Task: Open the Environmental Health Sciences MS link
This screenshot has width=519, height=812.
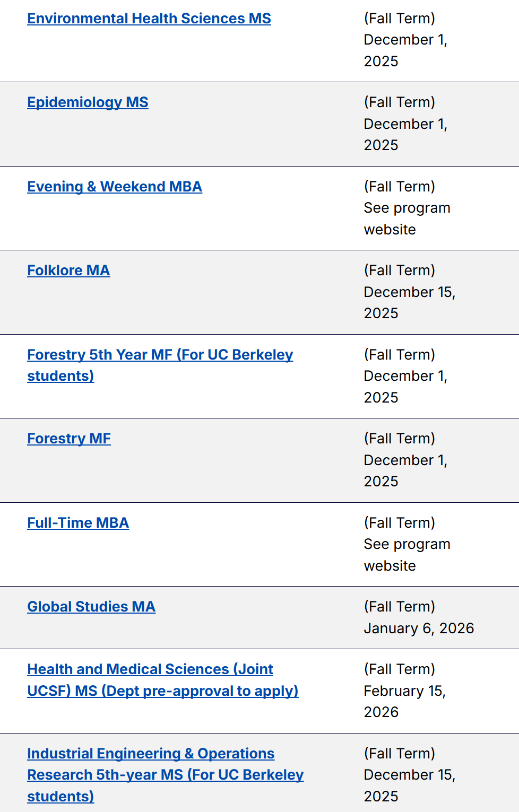Action: pyautogui.click(x=149, y=19)
